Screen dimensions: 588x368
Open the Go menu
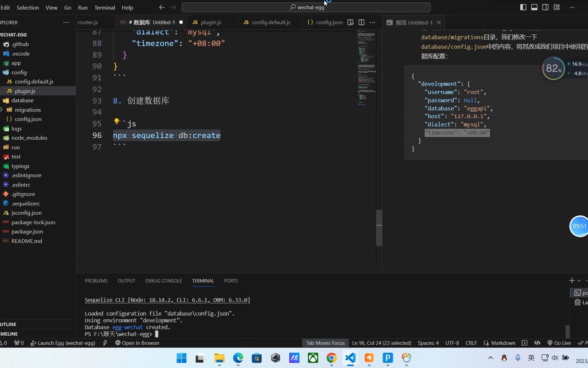[68, 7]
